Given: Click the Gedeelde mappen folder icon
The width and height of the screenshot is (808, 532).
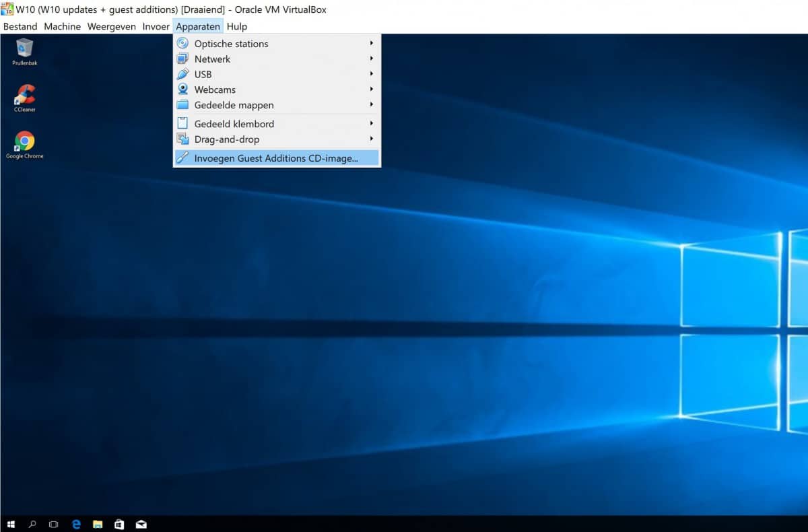Looking at the screenshot, I should click(182, 105).
